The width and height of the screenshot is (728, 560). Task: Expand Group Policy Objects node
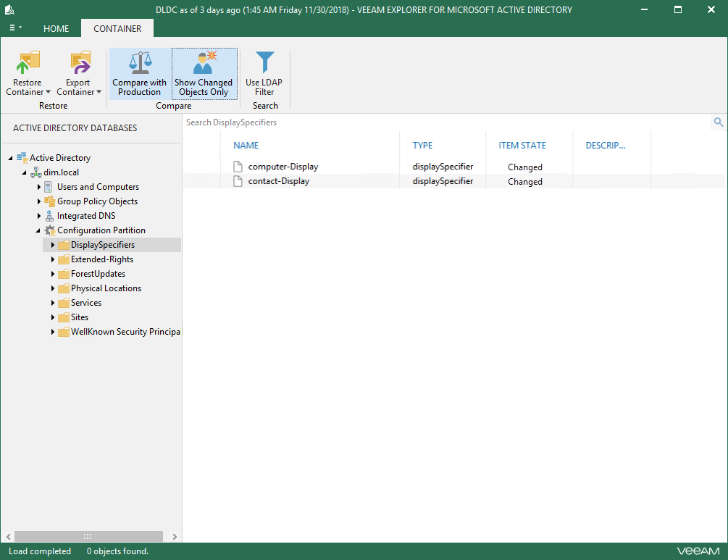pos(39,201)
